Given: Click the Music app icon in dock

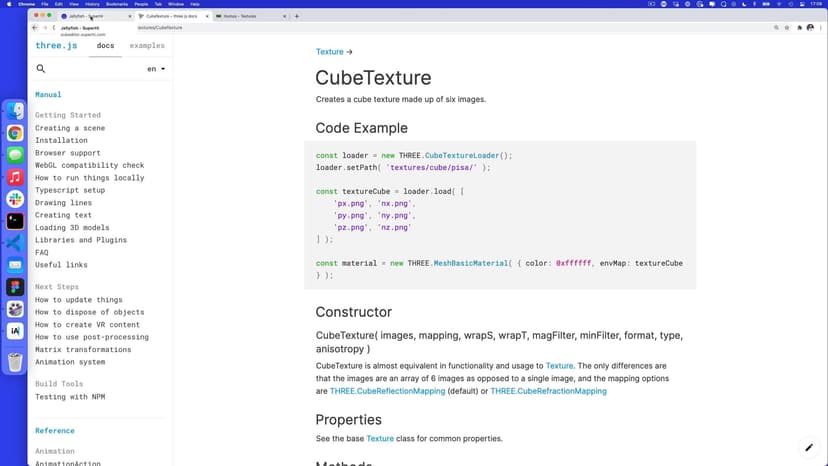Looking at the screenshot, I should [15, 177].
